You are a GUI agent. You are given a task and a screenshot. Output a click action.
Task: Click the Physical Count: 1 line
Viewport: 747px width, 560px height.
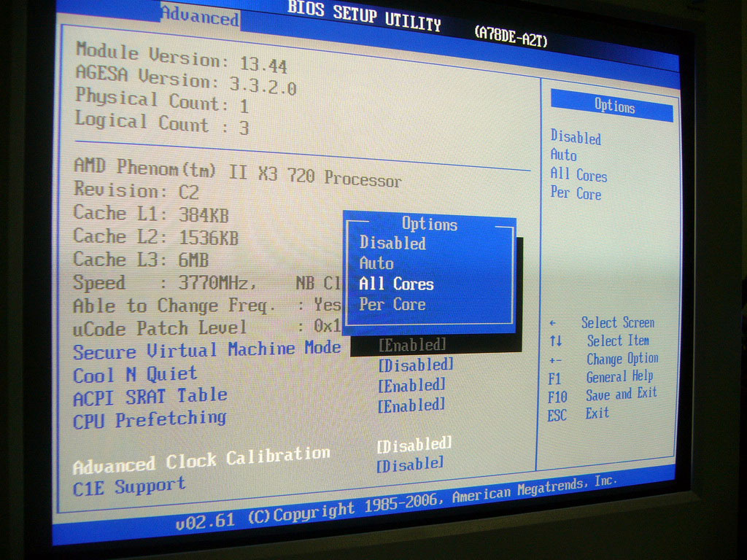coord(162,101)
